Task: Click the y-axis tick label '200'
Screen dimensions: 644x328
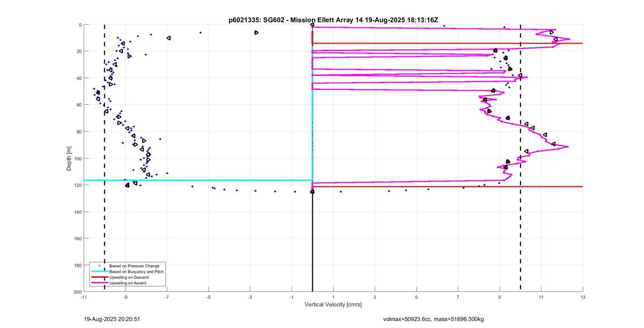Action: tap(77, 291)
